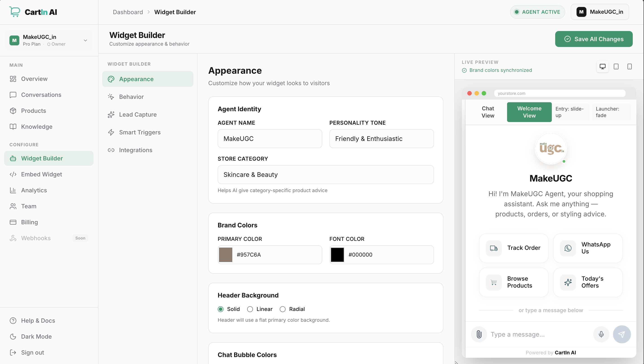The width and height of the screenshot is (644, 364).
Task: Click the WhatsApp Us icon
Action: click(x=568, y=248)
